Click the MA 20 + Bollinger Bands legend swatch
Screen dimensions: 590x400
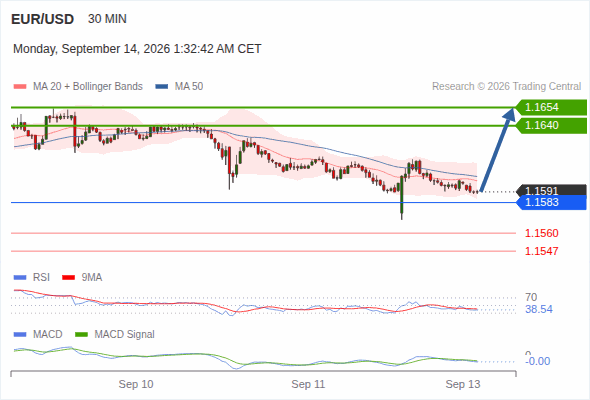[x=20, y=87]
